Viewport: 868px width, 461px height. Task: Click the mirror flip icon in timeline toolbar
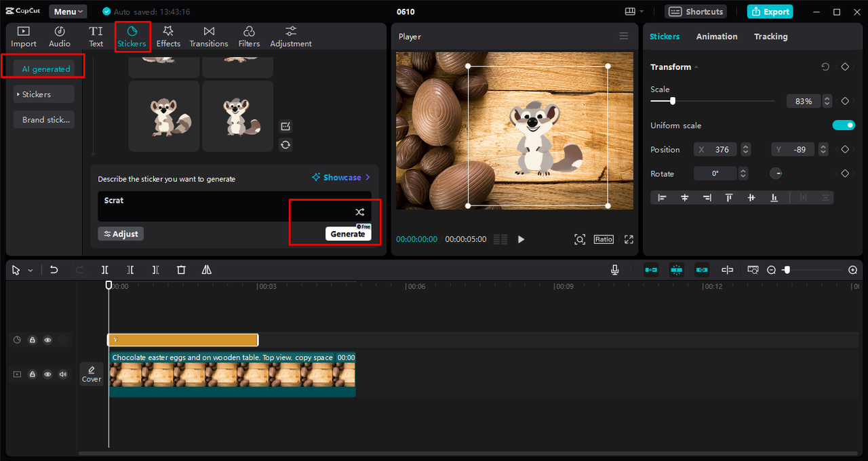coord(206,270)
